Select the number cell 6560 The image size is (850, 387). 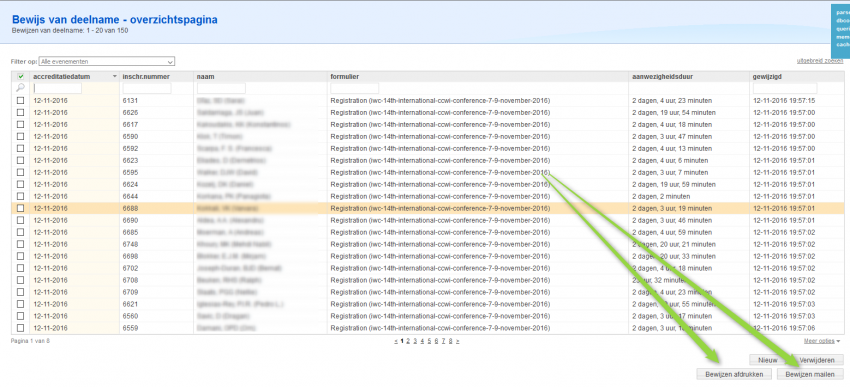tap(130, 316)
